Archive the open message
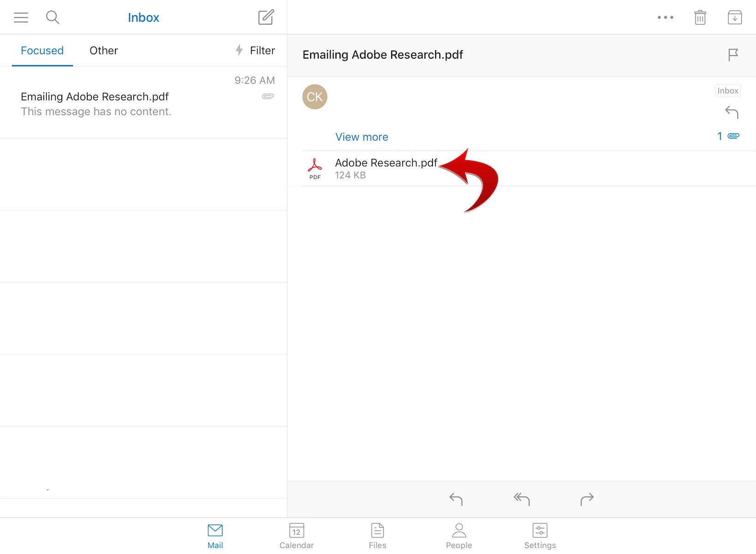756x554 pixels. pyautogui.click(x=735, y=18)
